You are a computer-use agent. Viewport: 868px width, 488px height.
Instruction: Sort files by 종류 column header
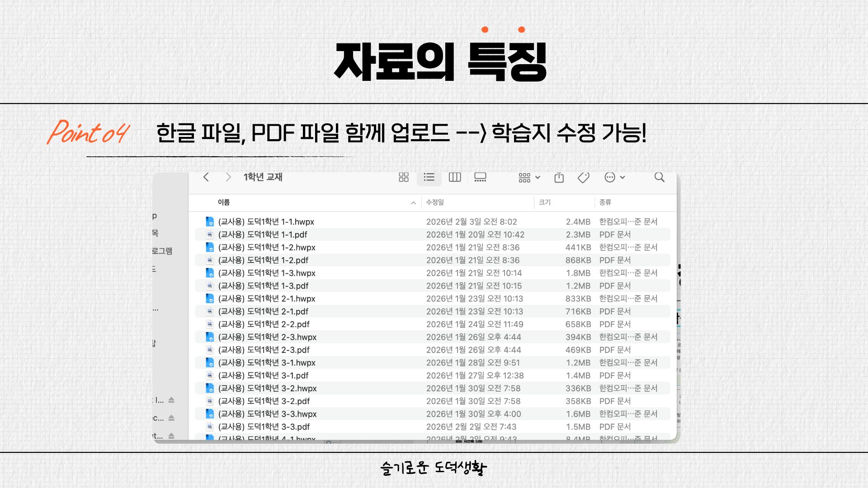click(605, 202)
